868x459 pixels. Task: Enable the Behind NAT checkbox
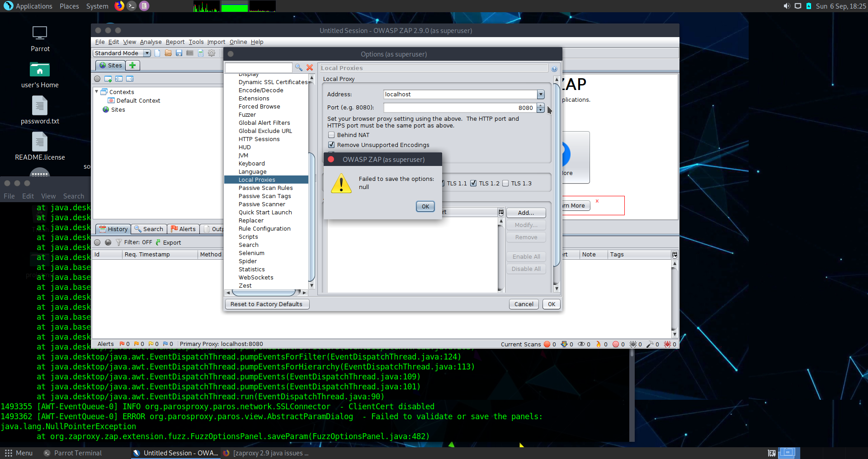(331, 135)
